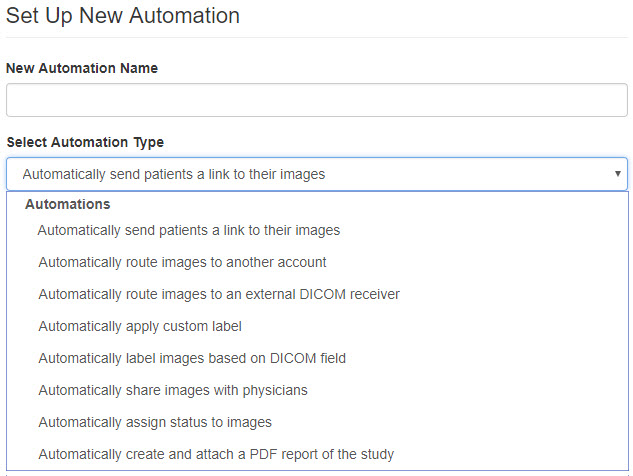Click the word 'physicians' in the options list
The height and width of the screenshot is (476, 633).
(x=271, y=390)
